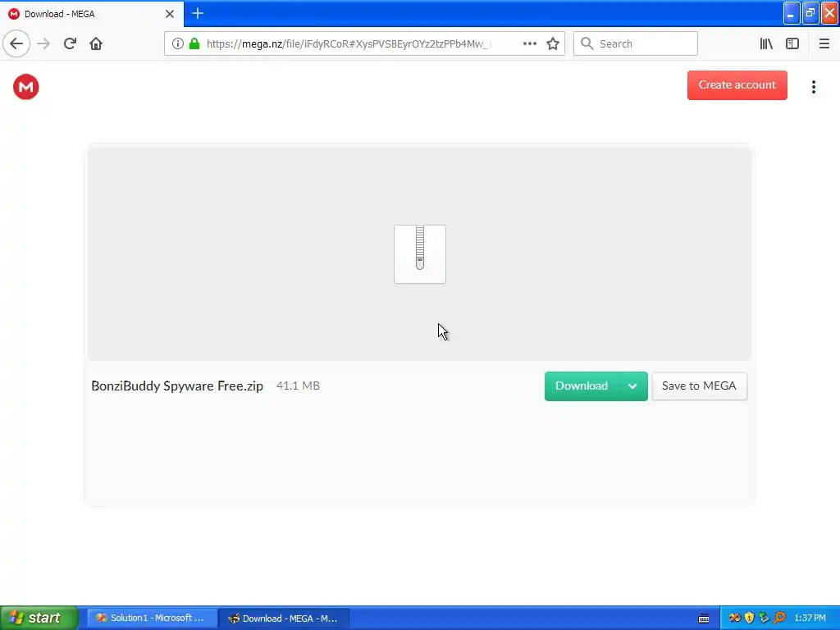Restore down the Firefox window
The image size is (840, 630).
click(810, 13)
